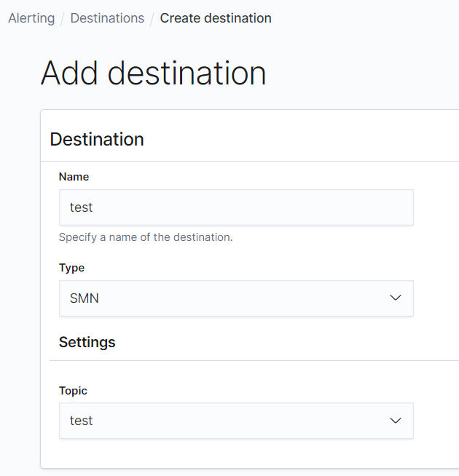459x476 pixels.
Task: Select the Create destination breadcrumb
Action: 216,18
